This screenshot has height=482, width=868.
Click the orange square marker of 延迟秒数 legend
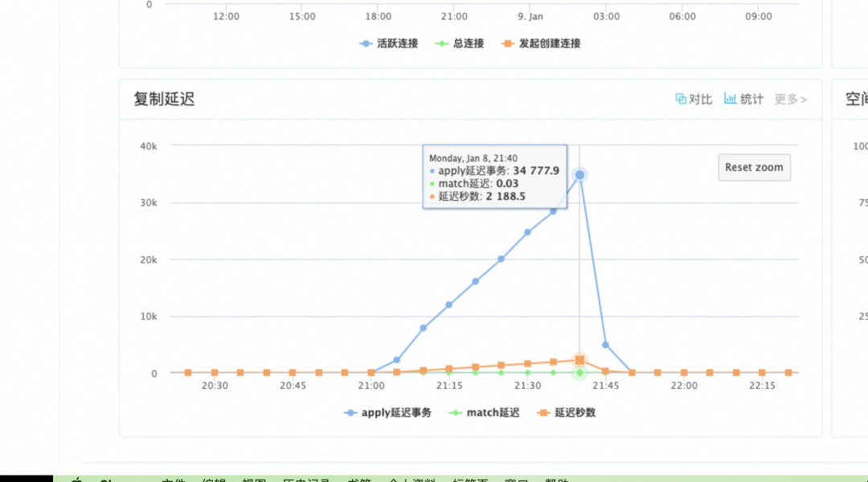(544, 413)
